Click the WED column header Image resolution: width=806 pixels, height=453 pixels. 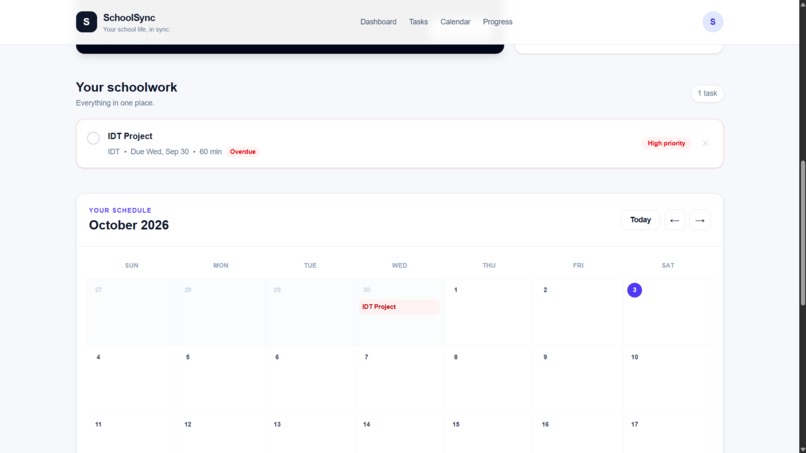pyautogui.click(x=399, y=265)
